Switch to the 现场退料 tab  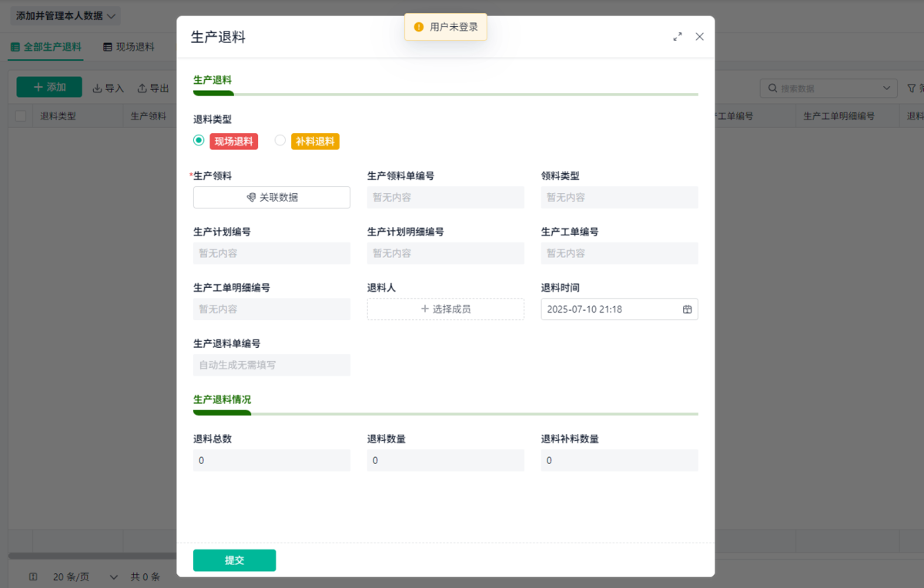pyautogui.click(x=129, y=47)
